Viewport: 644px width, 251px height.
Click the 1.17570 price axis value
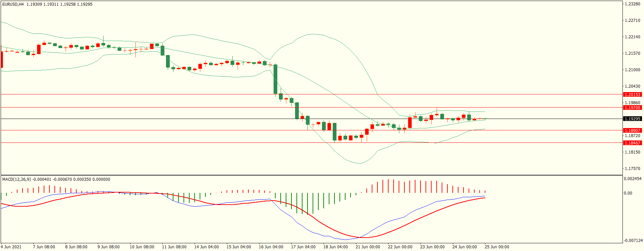pos(632,169)
